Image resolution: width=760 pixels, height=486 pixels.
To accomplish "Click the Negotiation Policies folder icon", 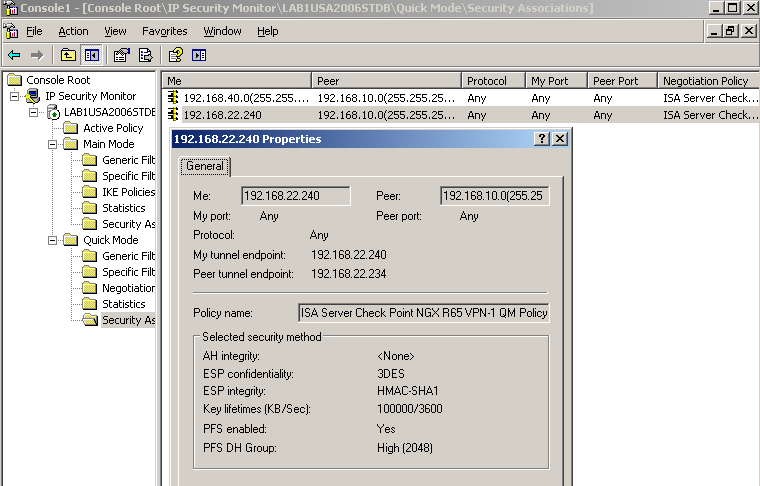I will tap(90, 288).
